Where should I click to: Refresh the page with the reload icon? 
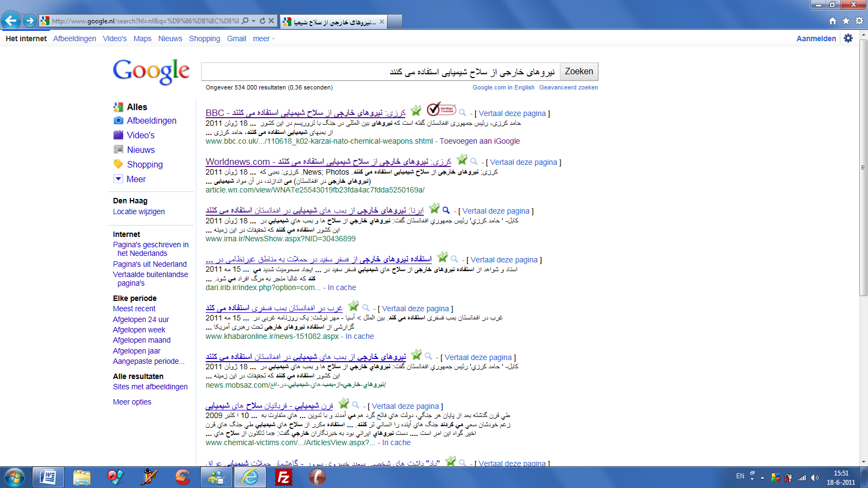coord(263,21)
